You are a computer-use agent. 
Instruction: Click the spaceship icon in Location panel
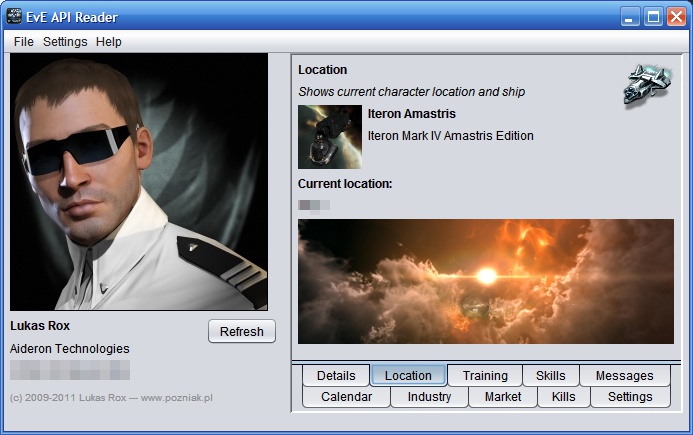[647, 86]
